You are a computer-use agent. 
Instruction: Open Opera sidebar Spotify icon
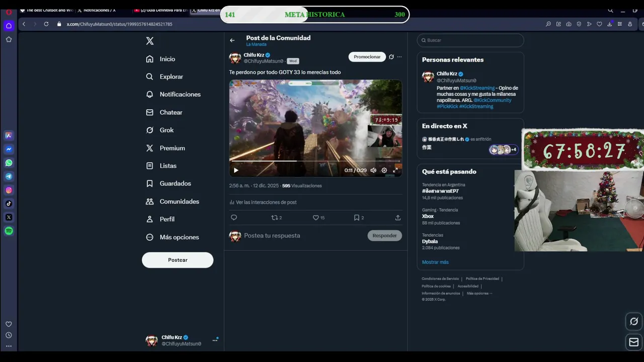click(9, 231)
